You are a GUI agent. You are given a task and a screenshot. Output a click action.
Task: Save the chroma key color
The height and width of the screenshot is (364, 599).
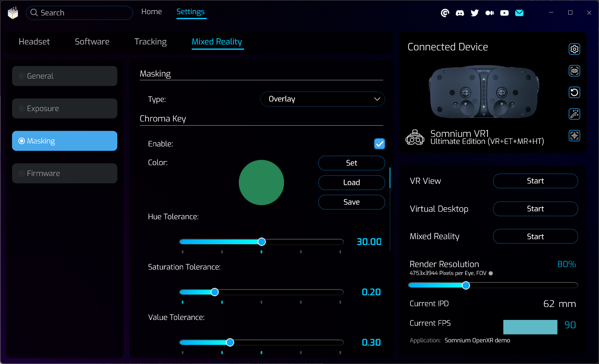tap(351, 202)
